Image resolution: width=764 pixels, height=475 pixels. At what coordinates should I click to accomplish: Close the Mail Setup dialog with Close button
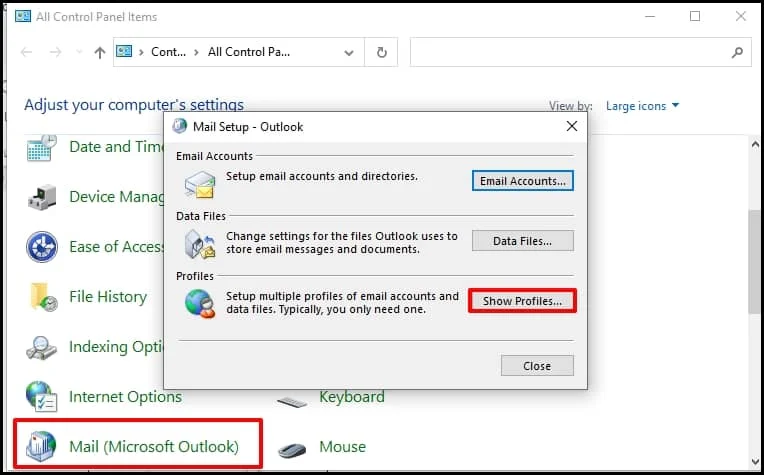coord(537,366)
